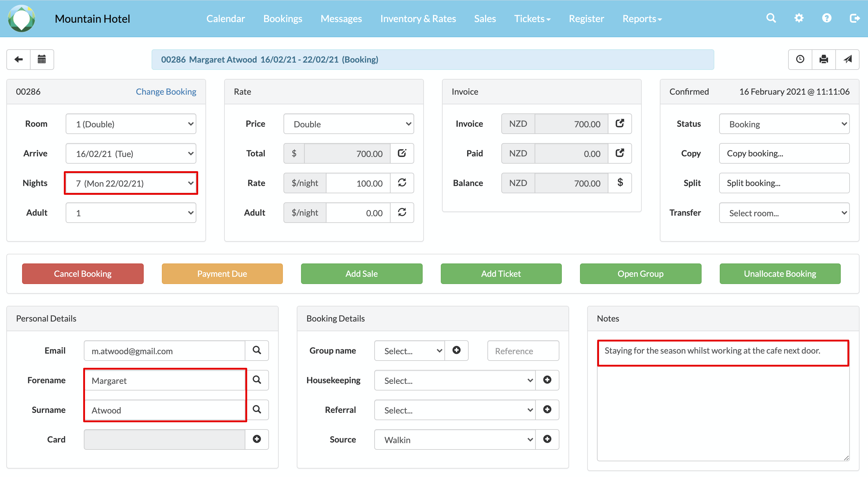Click the search magnifier in top bar
This screenshot has width=868, height=477.
(x=771, y=18)
